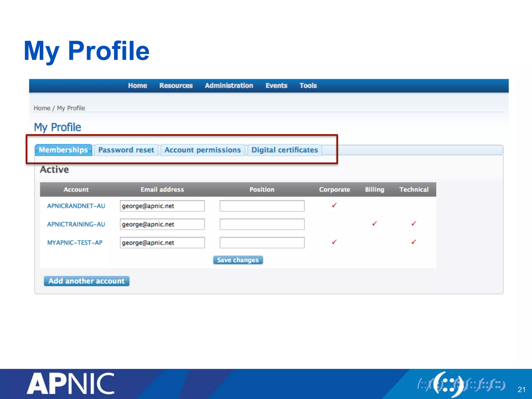Open the Administration menu
Viewport: 532px width, 399px height.
point(229,85)
